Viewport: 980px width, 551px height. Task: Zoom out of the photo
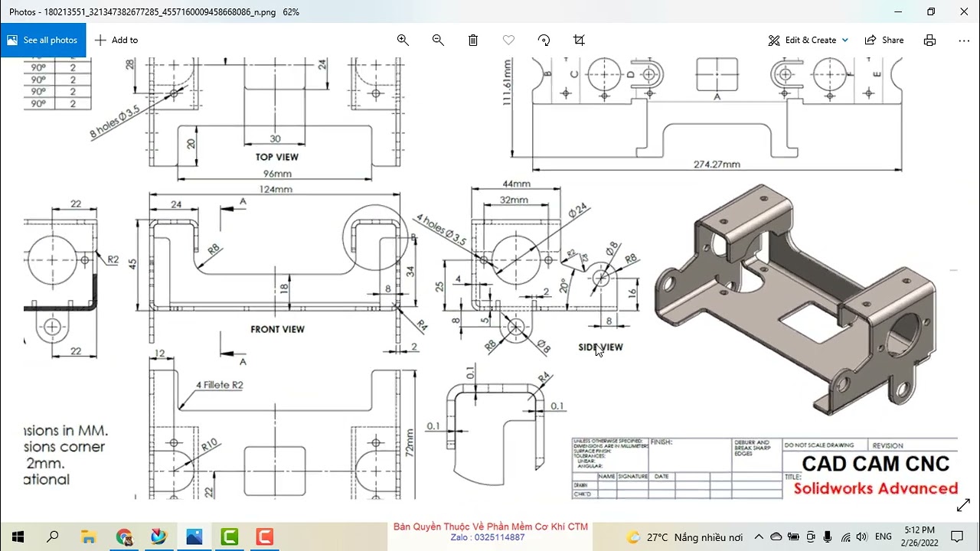(438, 40)
